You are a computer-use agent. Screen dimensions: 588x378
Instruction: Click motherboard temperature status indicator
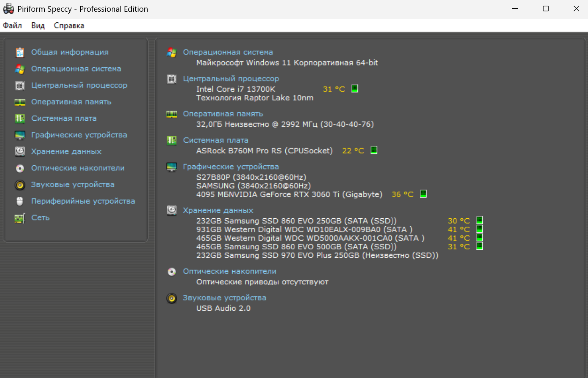(x=374, y=150)
